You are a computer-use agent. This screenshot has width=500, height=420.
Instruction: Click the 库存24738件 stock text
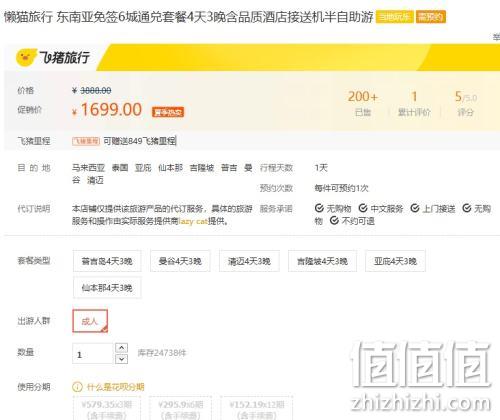coord(162,353)
